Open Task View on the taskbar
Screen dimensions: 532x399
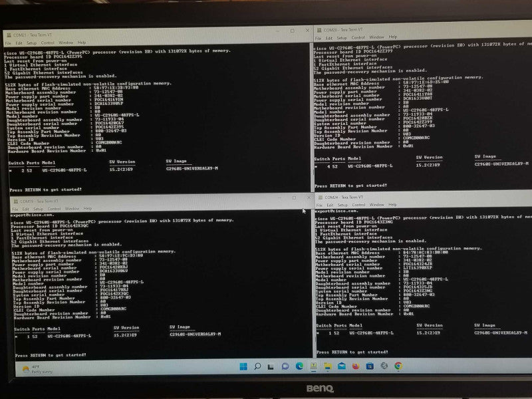tap(271, 366)
